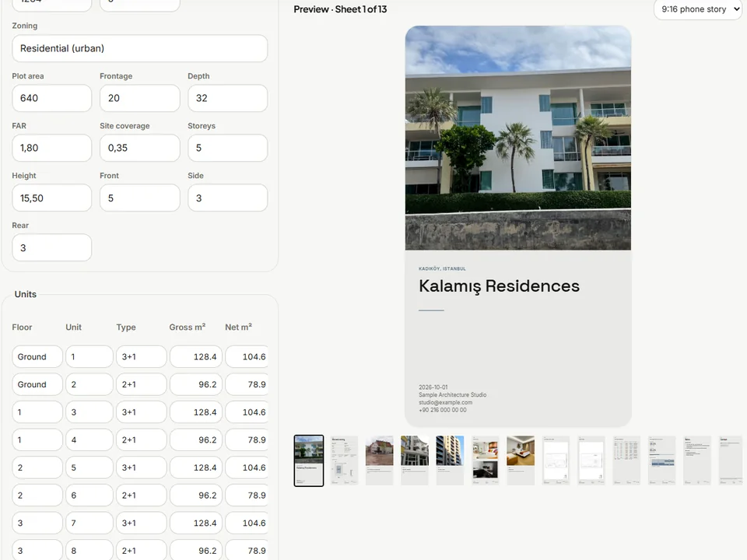
Task: Click the Storeys input field
Action: (228, 148)
